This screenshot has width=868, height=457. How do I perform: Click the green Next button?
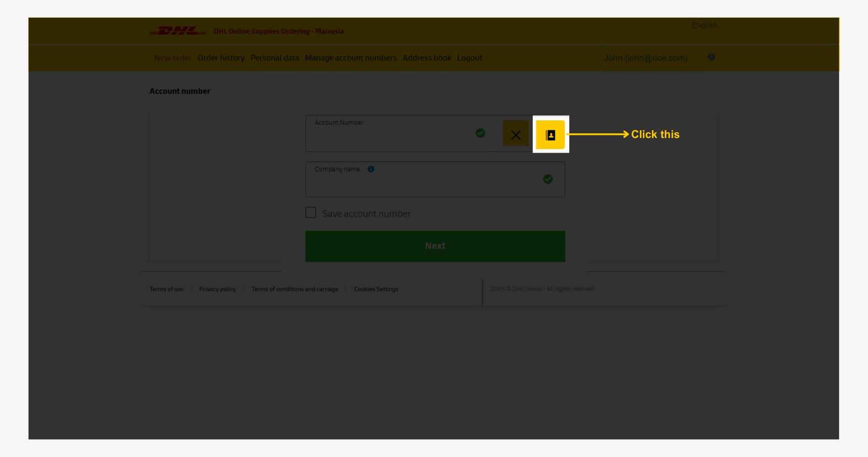[x=435, y=246]
